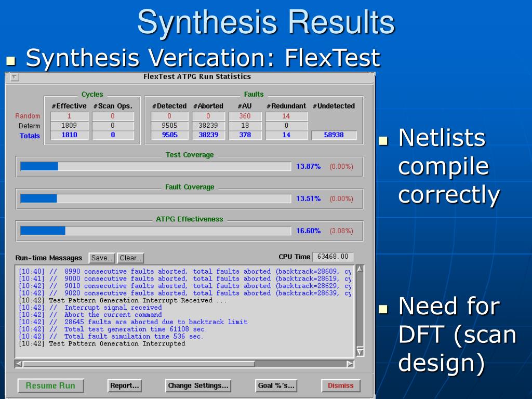Select 'Test Pattern Generation Interrupt Received' message

123,301
